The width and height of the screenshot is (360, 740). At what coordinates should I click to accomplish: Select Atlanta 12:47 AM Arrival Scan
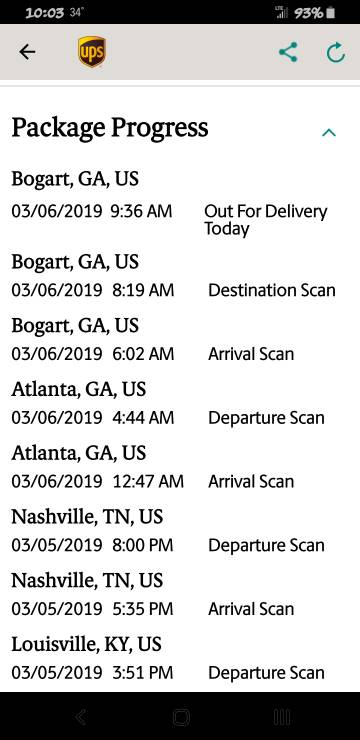(x=180, y=467)
